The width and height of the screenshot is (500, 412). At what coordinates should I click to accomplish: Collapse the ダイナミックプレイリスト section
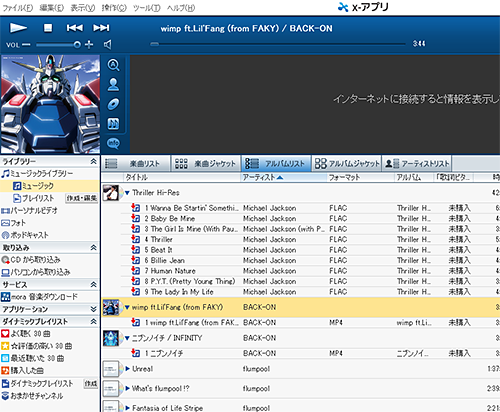coord(94,321)
